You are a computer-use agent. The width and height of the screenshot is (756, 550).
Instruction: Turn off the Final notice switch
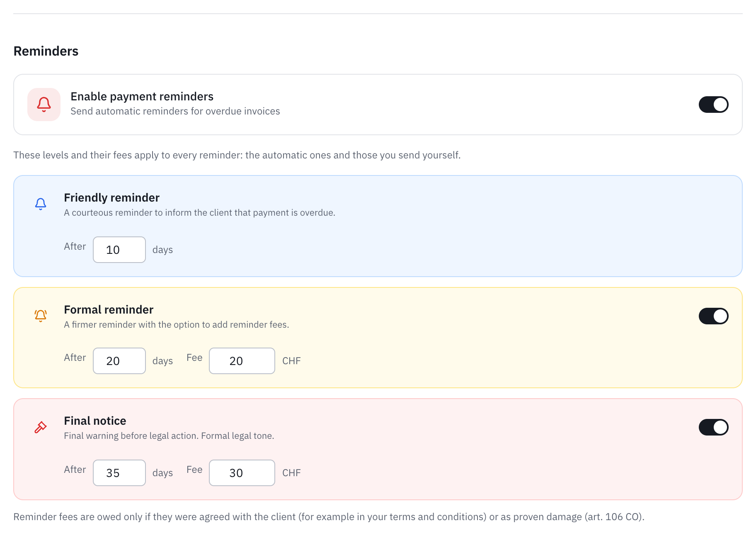click(713, 427)
